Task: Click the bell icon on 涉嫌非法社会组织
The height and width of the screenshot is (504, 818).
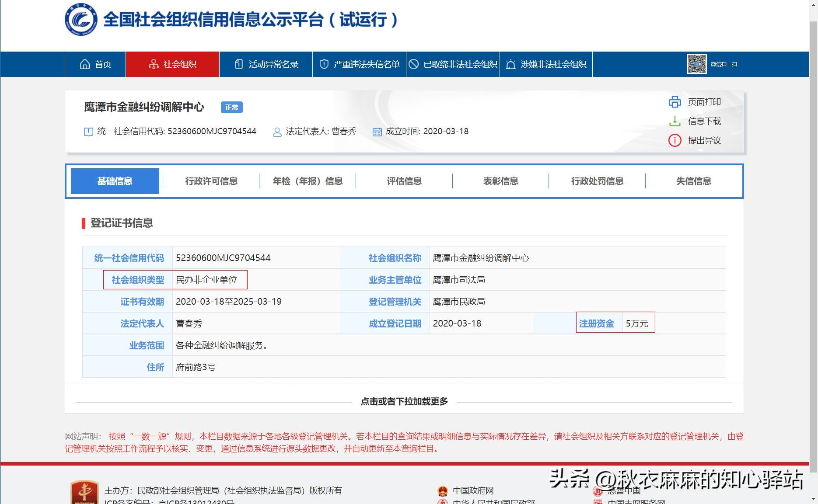Action: (510, 64)
